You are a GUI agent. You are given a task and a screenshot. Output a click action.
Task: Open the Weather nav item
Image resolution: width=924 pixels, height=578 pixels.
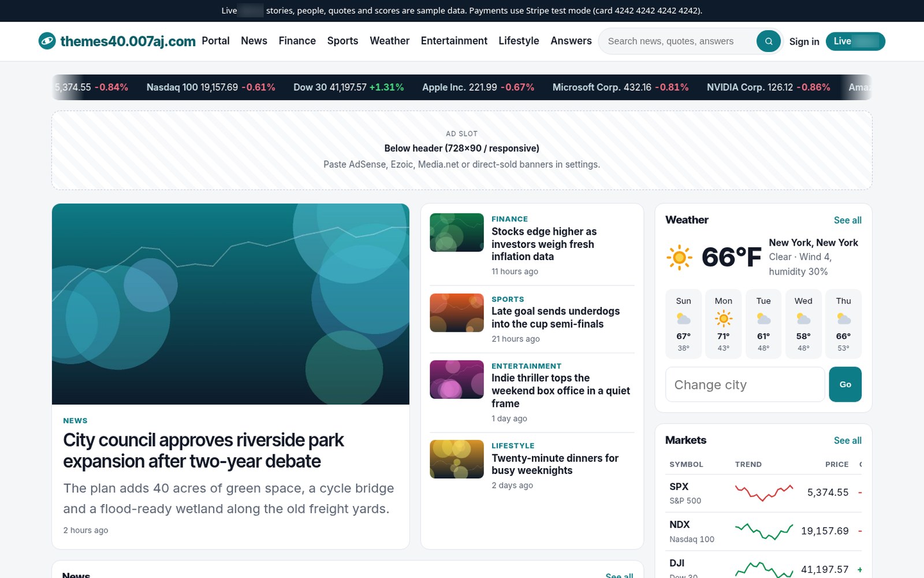(389, 41)
